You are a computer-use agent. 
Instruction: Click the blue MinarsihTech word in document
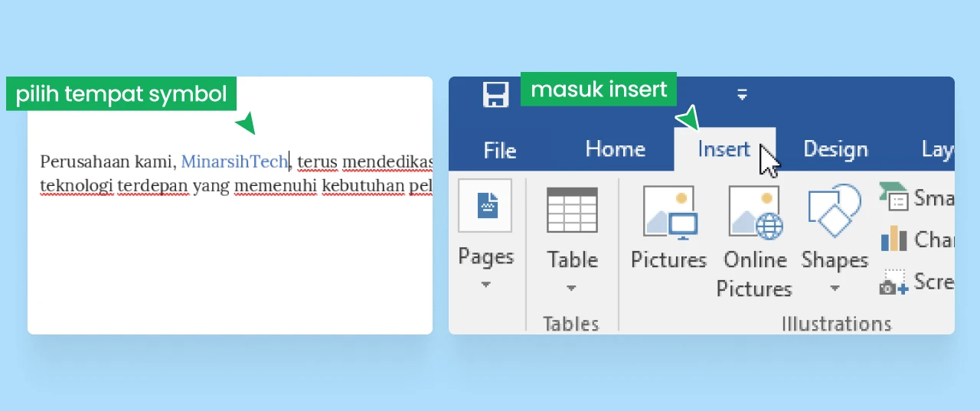click(234, 161)
